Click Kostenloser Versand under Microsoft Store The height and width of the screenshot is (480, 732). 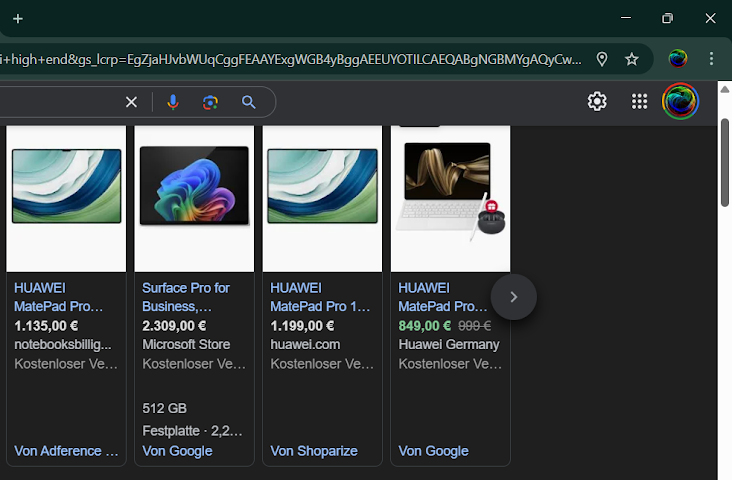(x=194, y=364)
